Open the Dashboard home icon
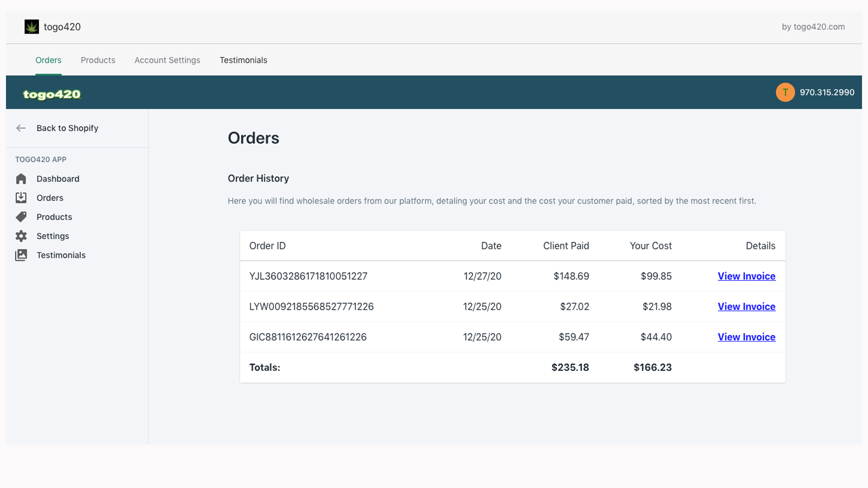868x488 pixels. point(21,179)
